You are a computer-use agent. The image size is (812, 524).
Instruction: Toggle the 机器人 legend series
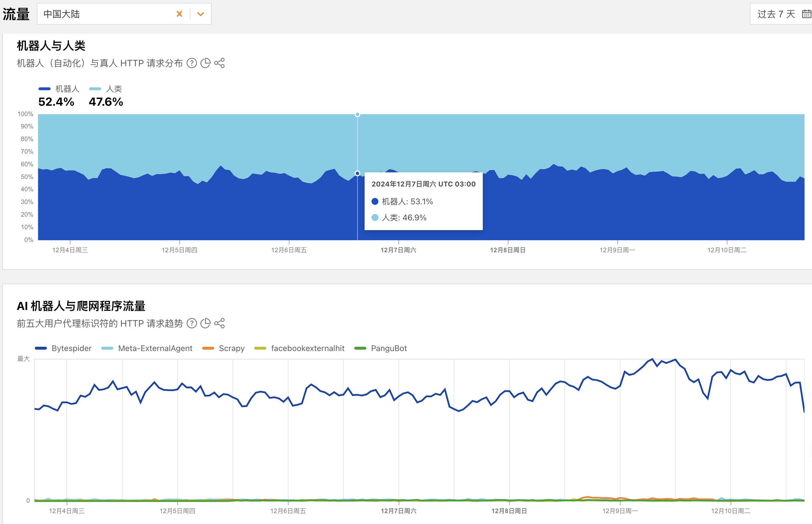click(59, 89)
